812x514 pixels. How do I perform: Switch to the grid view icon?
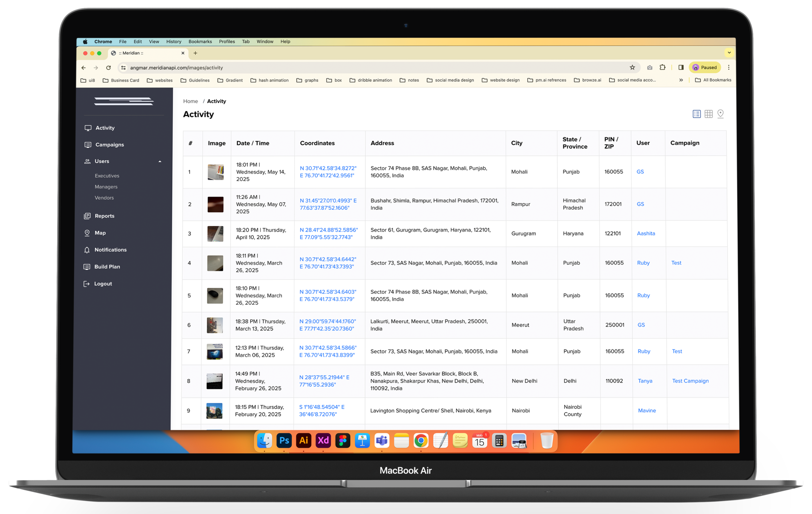(x=708, y=114)
